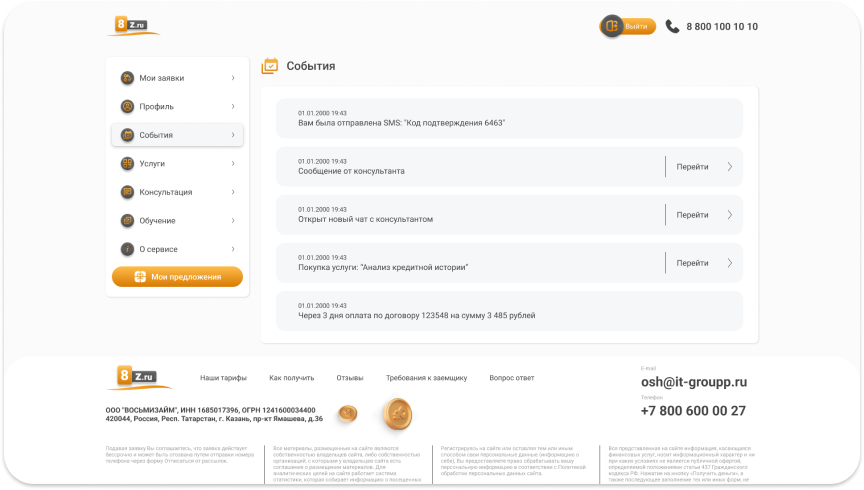This screenshot has width=864, height=490.
Task: Click the Консультация sidebar icon
Action: (127, 192)
